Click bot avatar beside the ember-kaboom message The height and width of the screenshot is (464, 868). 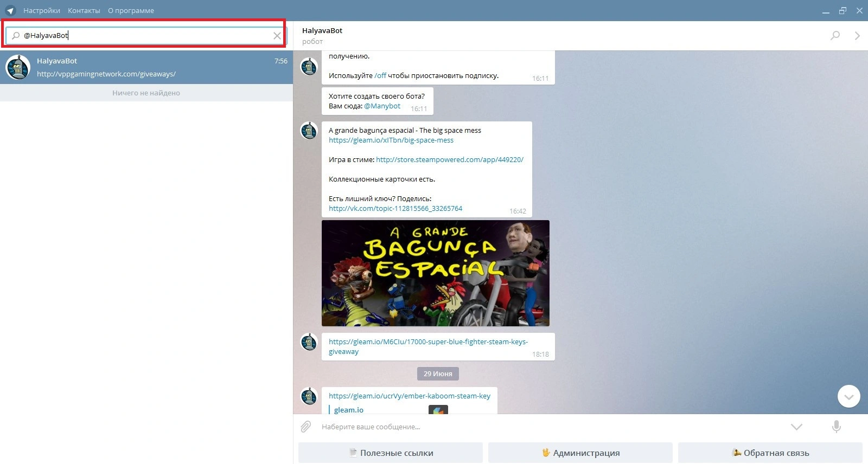coord(309,396)
